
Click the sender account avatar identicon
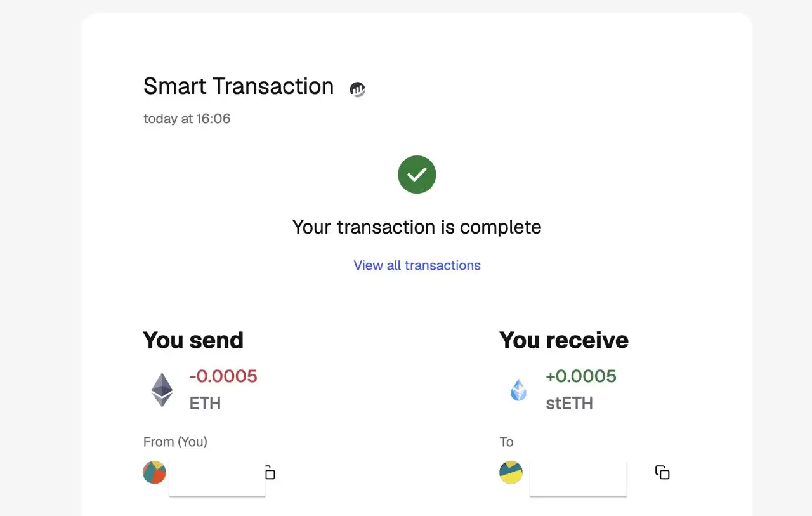pos(154,472)
